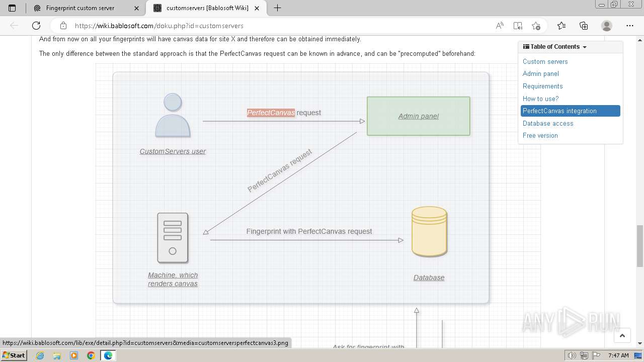Reload the current page
The width and height of the screenshot is (644, 362).
point(36,26)
